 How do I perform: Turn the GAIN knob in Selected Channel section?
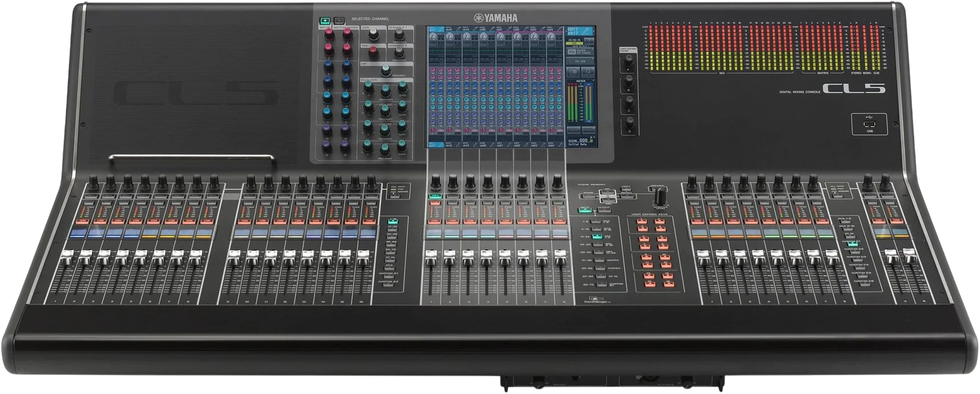coord(373,34)
